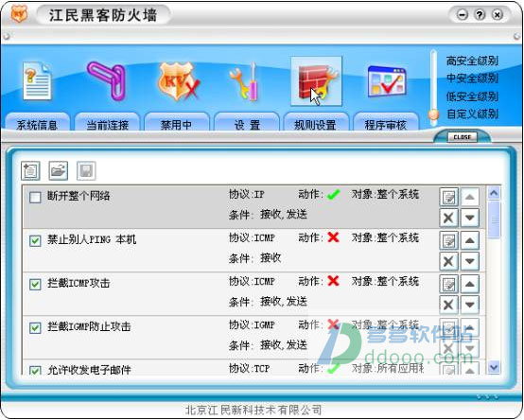This screenshot has height=420, width=524.
Task: Click the KV shield disabled icon
Action: (179, 82)
